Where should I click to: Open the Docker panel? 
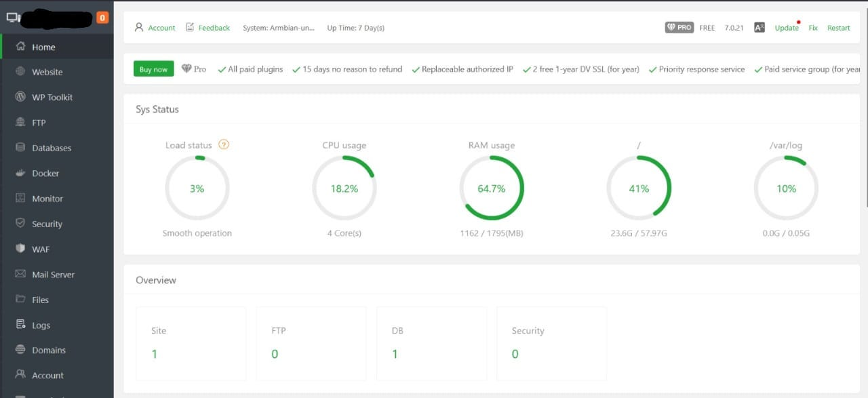(x=45, y=173)
